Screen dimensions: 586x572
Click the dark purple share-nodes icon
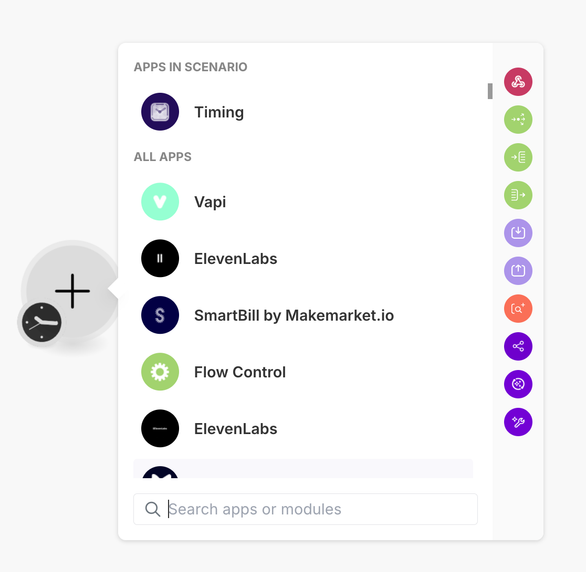tap(518, 346)
